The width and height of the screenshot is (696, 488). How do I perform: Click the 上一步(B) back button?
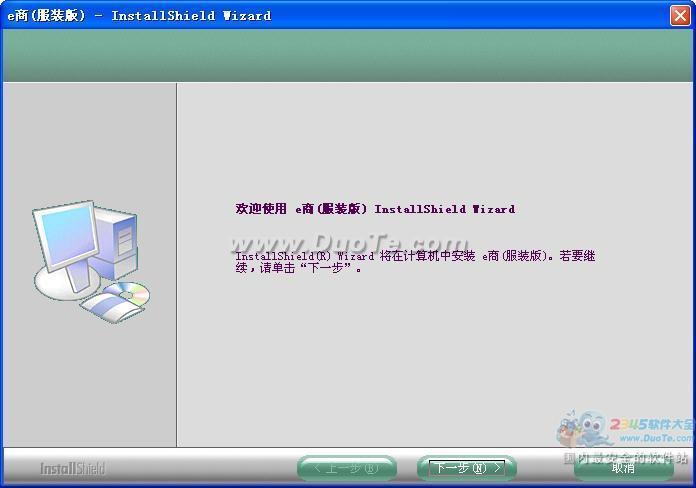347,468
